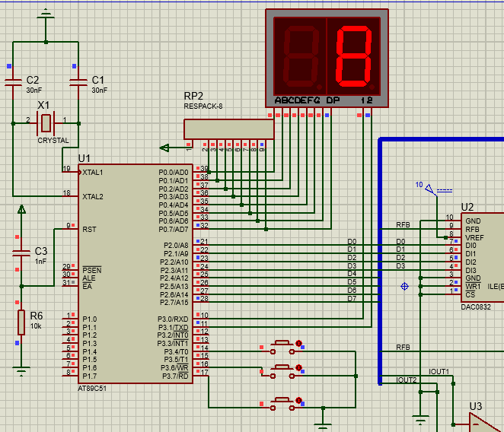Click the push button wired to P3.4/T0
Screen dimensions: 504x432
(282, 348)
